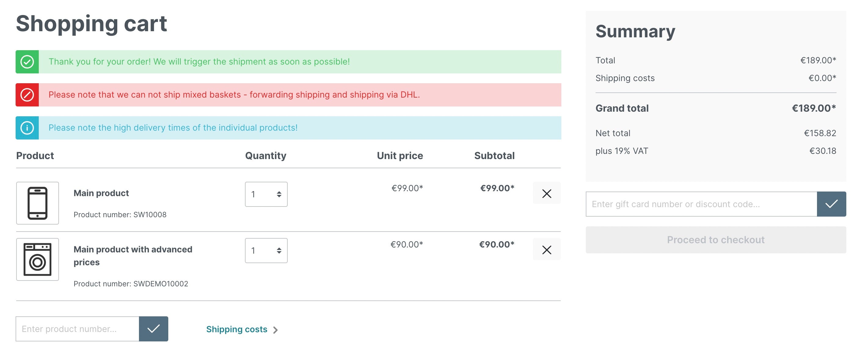Expand Shipping costs with chevron arrow
This screenshot has width=868, height=361.
click(242, 329)
